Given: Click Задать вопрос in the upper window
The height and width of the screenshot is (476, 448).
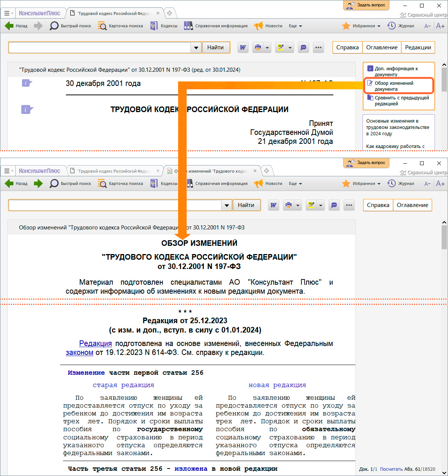Looking at the screenshot, I should [366, 5].
